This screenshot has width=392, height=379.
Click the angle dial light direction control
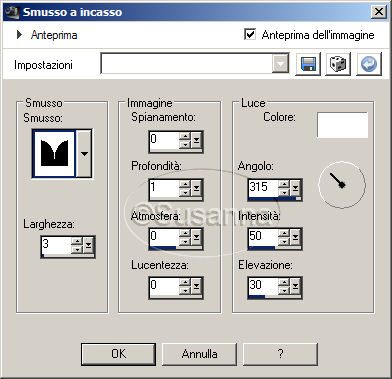[342, 185]
